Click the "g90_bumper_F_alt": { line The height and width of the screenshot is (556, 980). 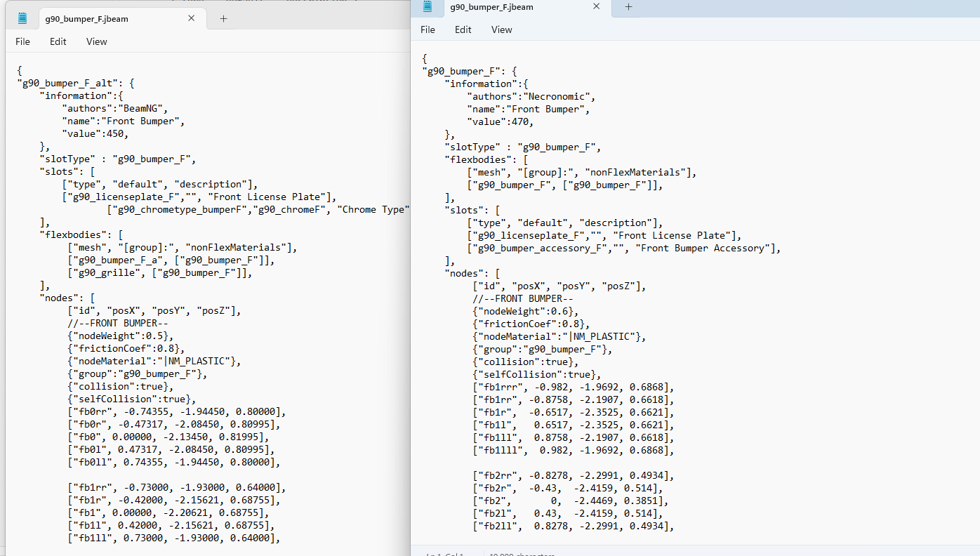[76, 83]
